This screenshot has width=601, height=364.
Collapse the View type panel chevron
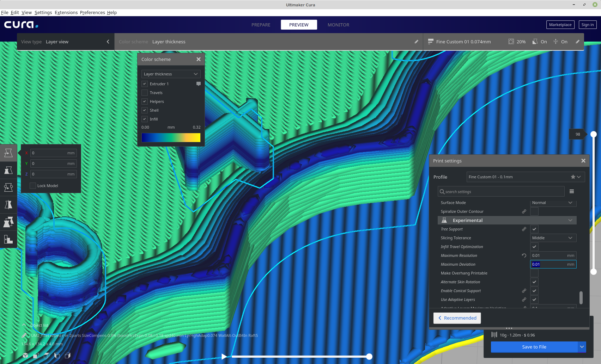[108, 42]
